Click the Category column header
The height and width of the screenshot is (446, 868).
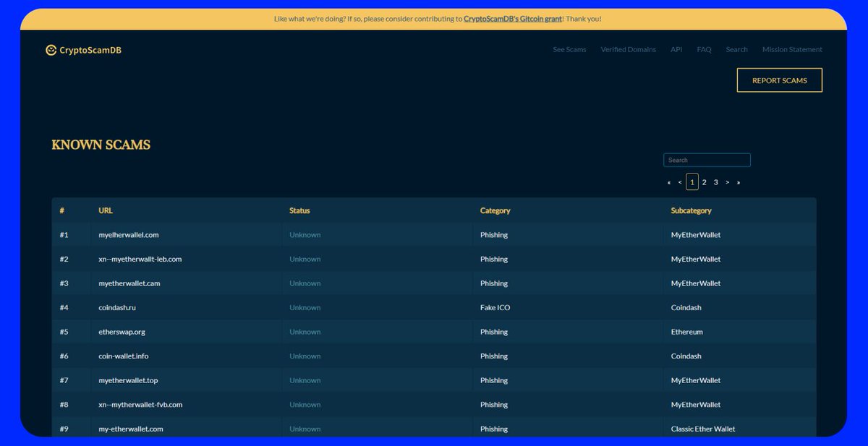[495, 210]
